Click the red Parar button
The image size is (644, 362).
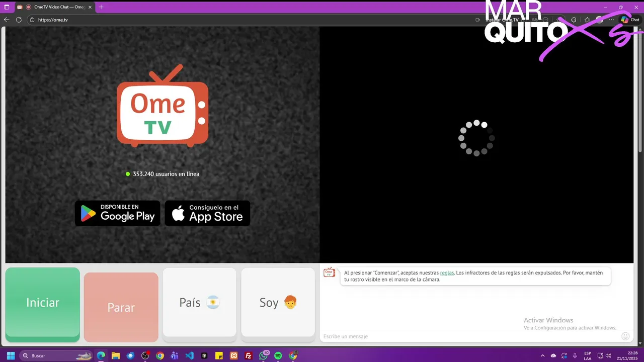(121, 307)
